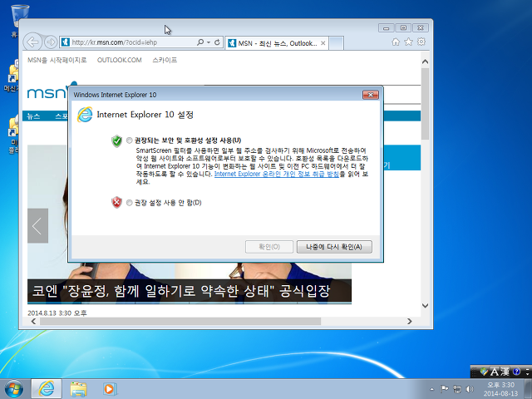Click the green shield recommended icon
The image size is (532, 399).
tap(116, 140)
